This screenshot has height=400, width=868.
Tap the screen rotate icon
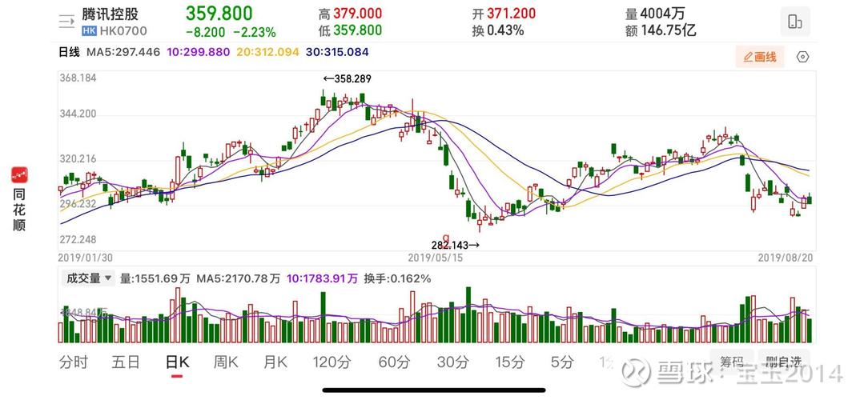point(794,22)
